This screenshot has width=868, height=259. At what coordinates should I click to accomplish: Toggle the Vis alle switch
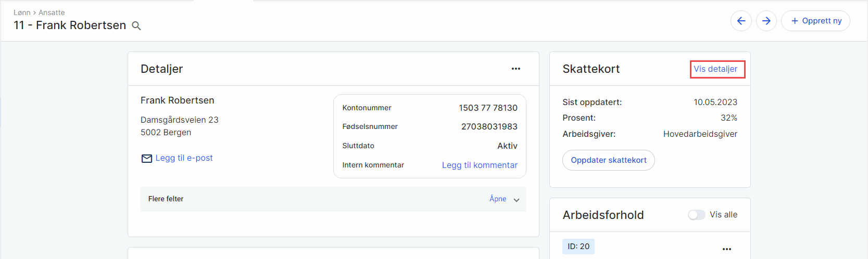(x=696, y=215)
